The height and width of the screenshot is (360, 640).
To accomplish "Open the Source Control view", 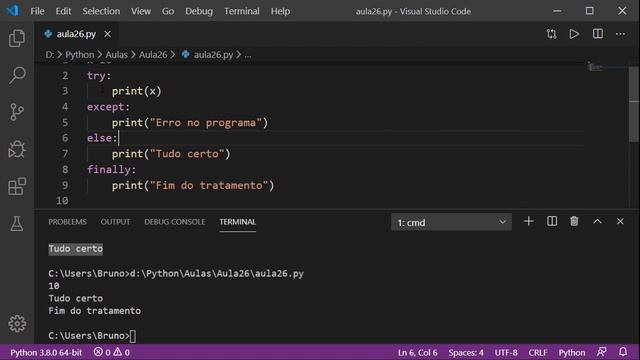I will (17, 112).
